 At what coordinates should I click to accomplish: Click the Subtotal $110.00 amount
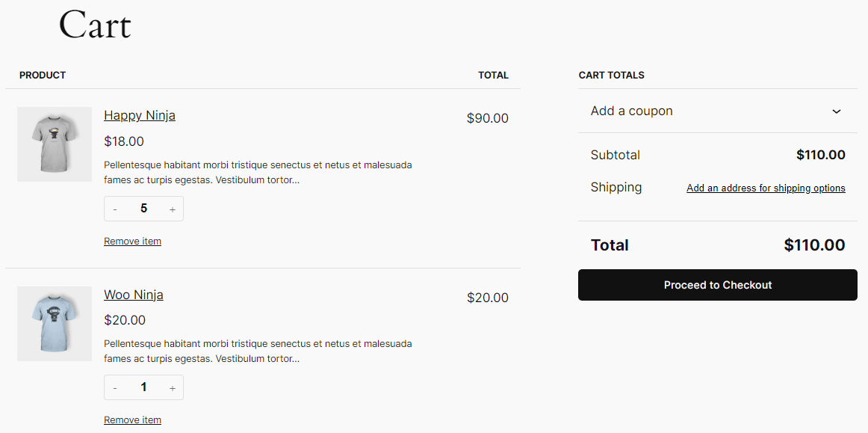(820, 156)
